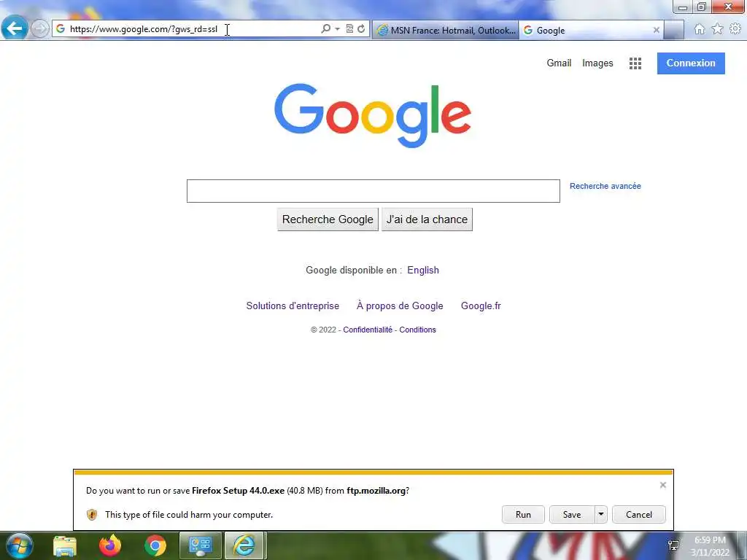Image resolution: width=747 pixels, height=560 pixels.
Task: Cancel the Firefox Setup download
Action: [639, 514]
